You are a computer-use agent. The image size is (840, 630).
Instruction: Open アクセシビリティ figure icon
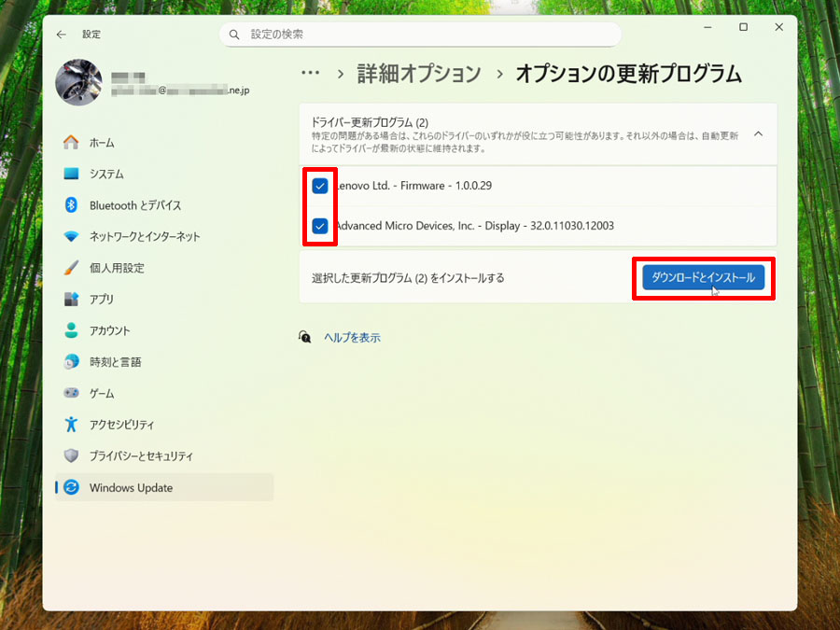(x=71, y=425)
